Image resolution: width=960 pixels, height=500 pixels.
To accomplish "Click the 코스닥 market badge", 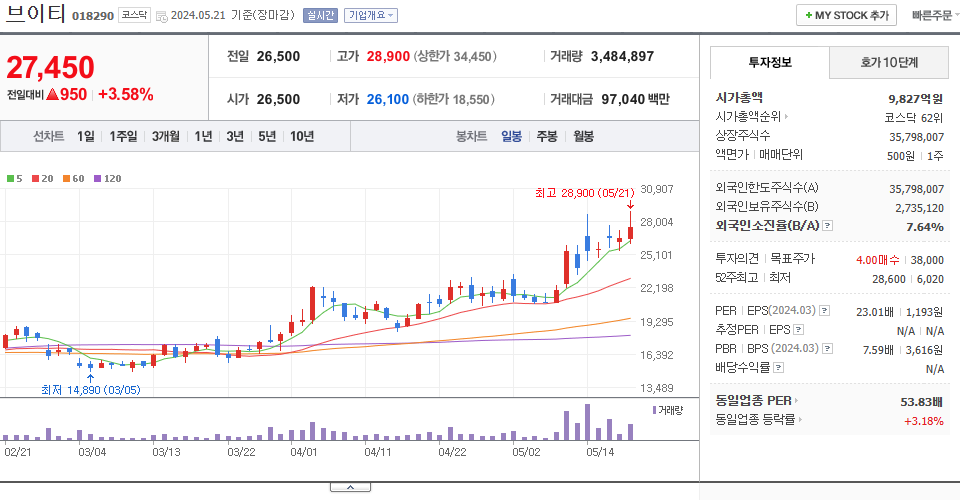I will click(134, 15).
